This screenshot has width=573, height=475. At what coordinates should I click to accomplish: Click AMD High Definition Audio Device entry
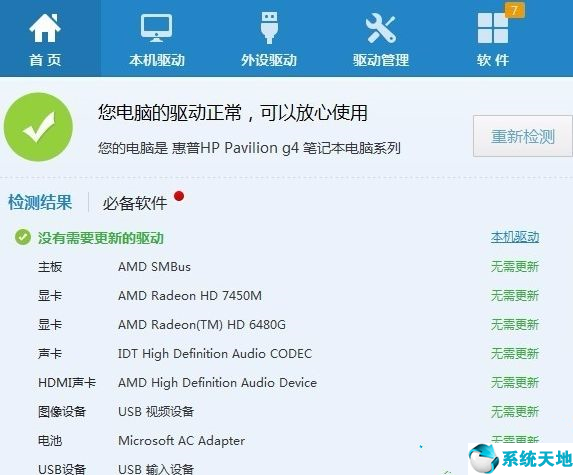[217, 383]
